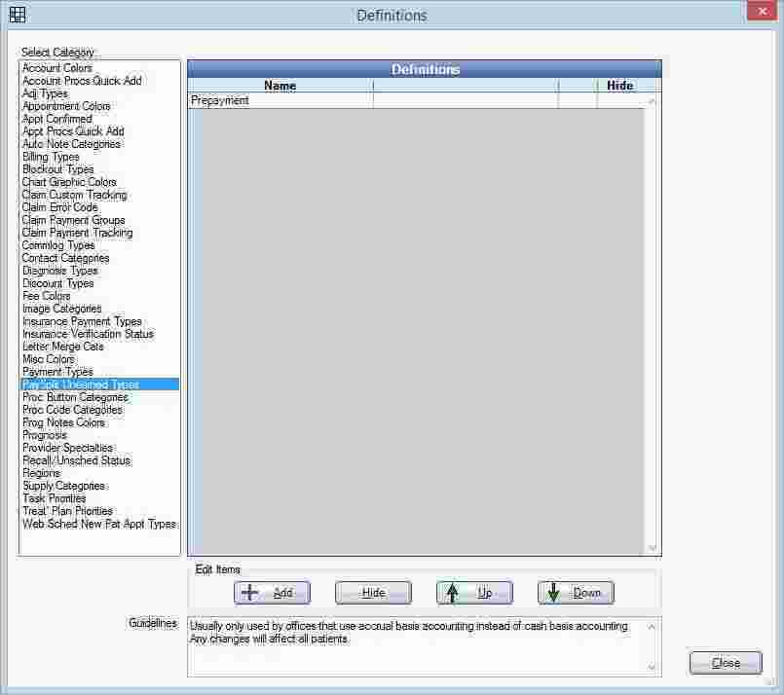The height and width of the screenshot is (695, 784).
Task: Click the Name column header
Action: 280,86
